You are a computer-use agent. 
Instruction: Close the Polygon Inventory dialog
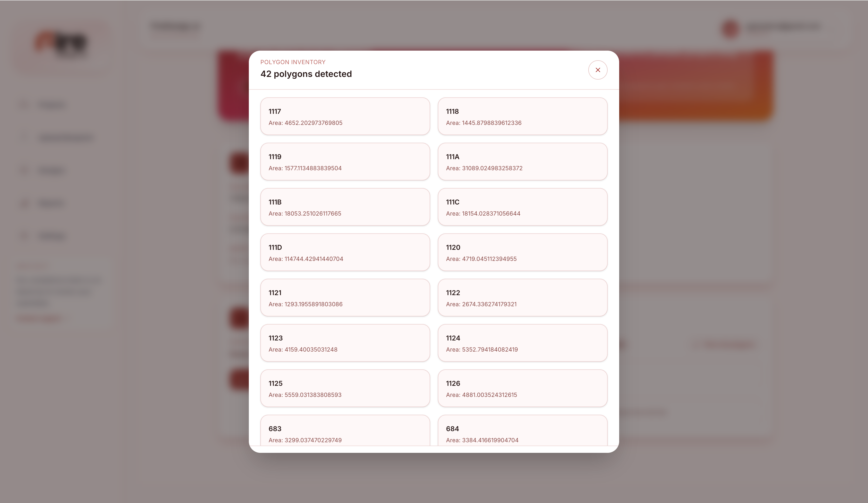[x=598, y=70]
